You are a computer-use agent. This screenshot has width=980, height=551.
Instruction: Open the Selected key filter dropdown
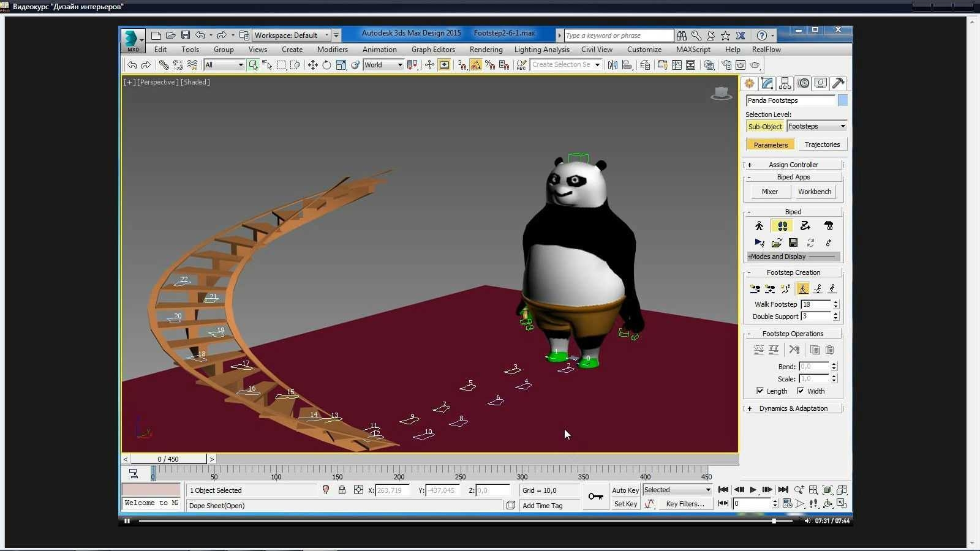pos(677,490)
